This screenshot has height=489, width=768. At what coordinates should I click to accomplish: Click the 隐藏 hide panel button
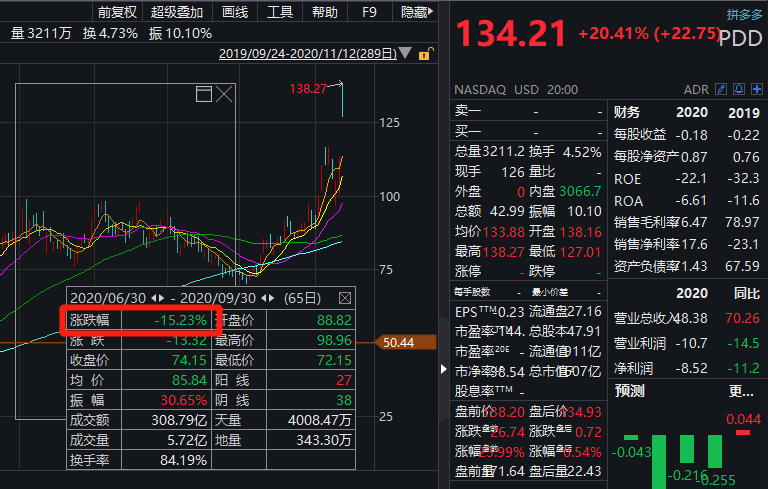point(416,12)
